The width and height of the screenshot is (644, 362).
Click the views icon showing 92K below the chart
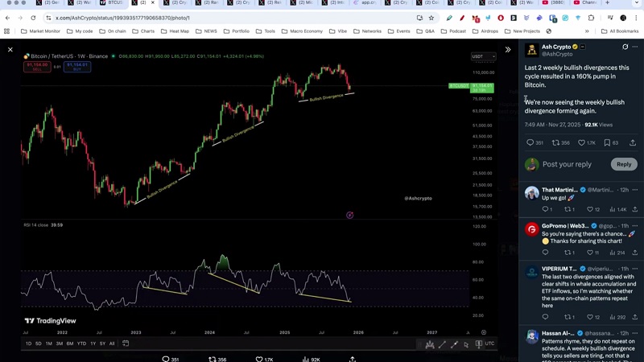coord(306,359)
